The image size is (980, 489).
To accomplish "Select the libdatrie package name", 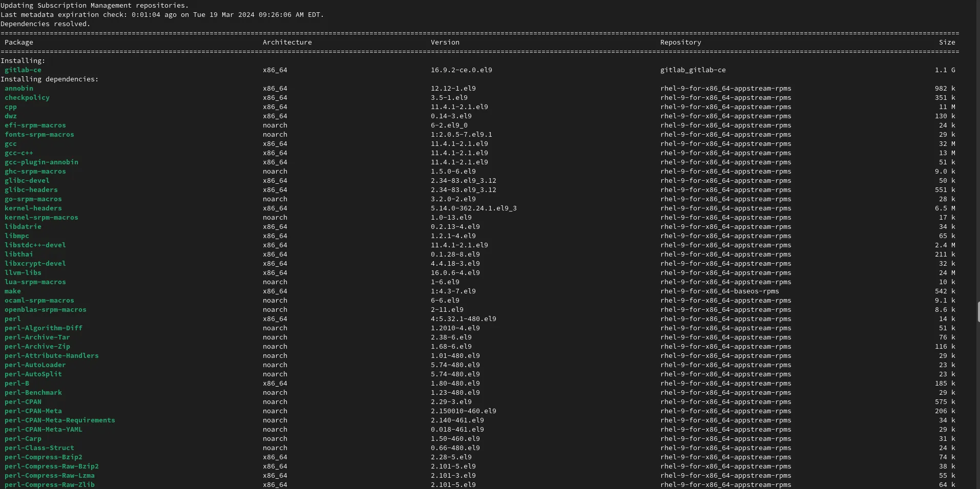I will click(23, 227).
